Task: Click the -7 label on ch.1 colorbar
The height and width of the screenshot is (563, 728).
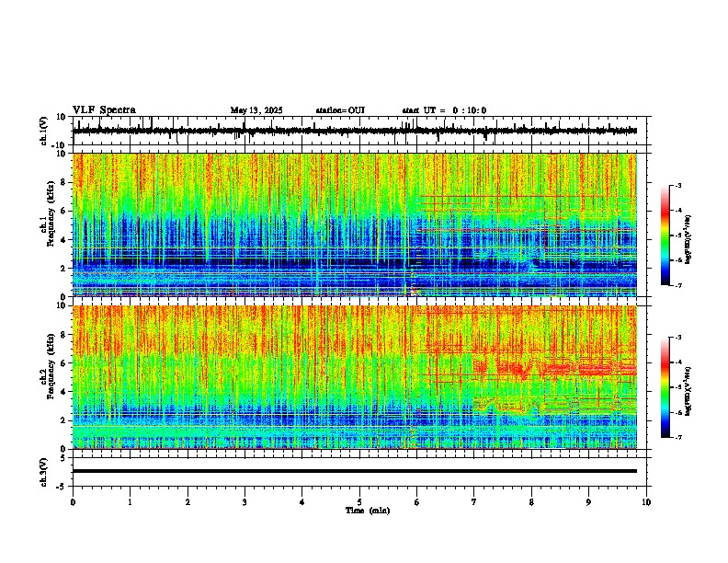Action: pos(677,285)
